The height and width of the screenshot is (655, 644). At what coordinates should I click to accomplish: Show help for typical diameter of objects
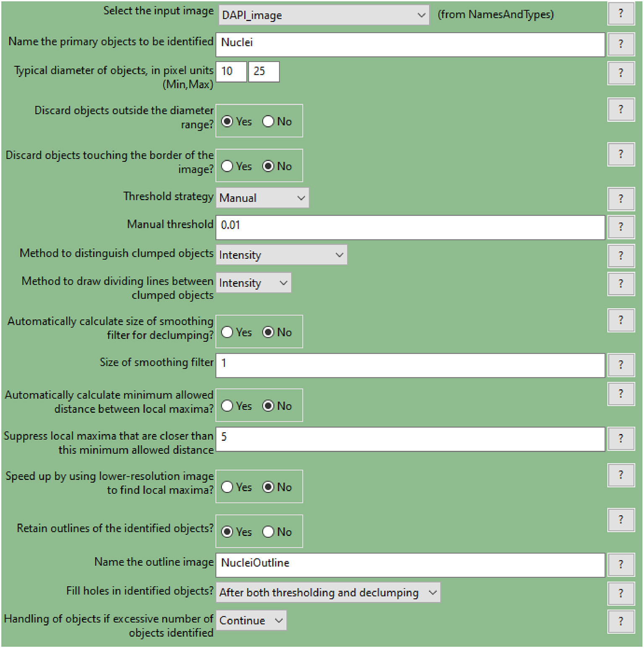pyautogui.click(x=621, y=73)
